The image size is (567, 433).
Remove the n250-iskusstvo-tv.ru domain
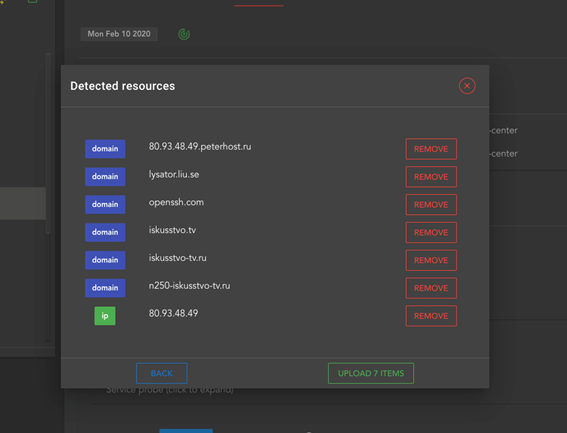[431, 288]
